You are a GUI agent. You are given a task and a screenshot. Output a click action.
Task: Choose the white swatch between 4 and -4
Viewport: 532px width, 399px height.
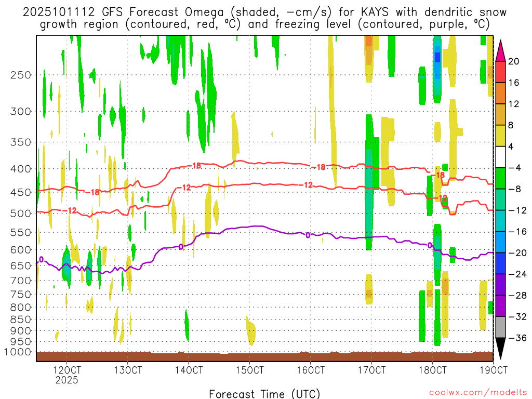point(501,157)
